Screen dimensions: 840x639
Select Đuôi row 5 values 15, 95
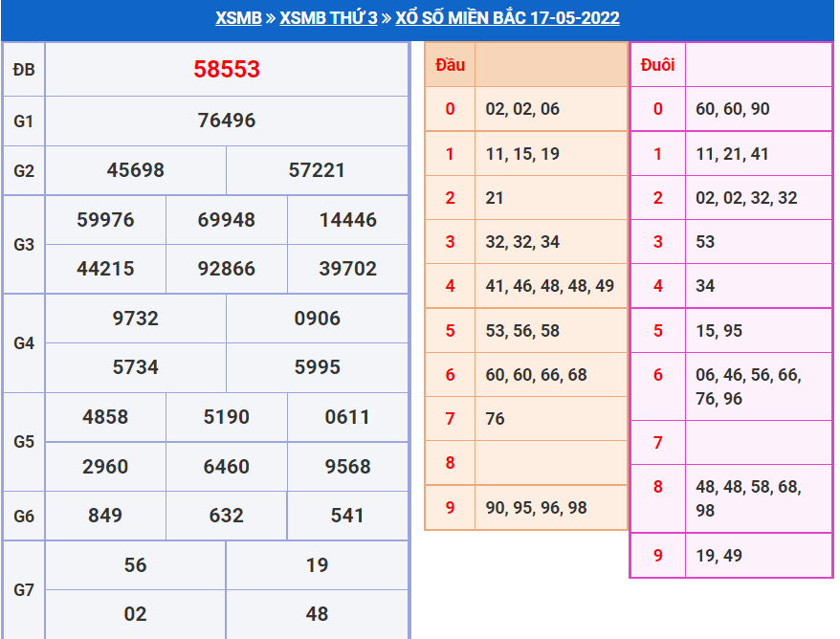pyautogui.click(x=718, y=331)
